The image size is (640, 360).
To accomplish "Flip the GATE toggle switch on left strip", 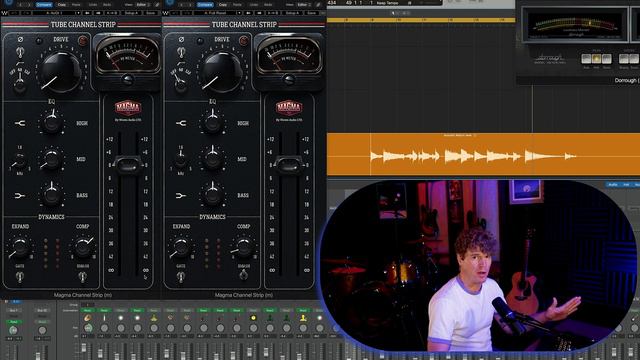I will [x=19, y=277].
